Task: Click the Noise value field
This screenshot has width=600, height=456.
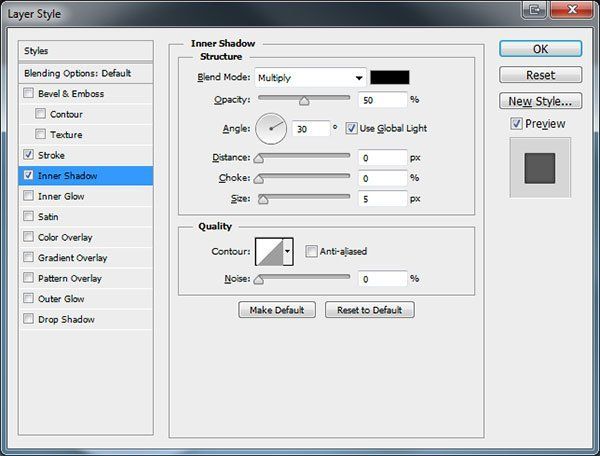Action: click(383, 279)
